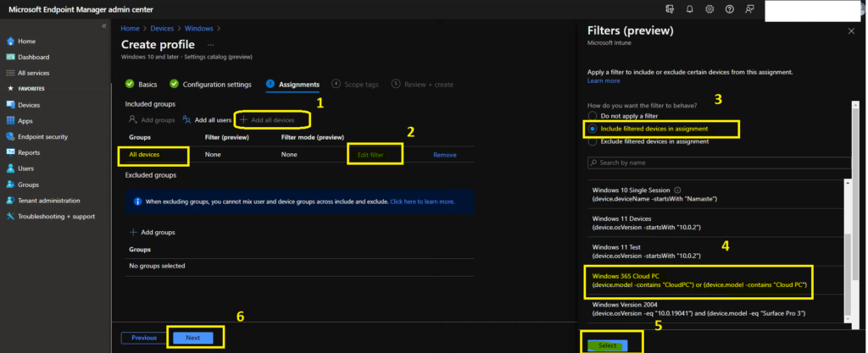Click the Windows breadcrumb link
This screenshot has width=868, height=353.
coord(198,28)
